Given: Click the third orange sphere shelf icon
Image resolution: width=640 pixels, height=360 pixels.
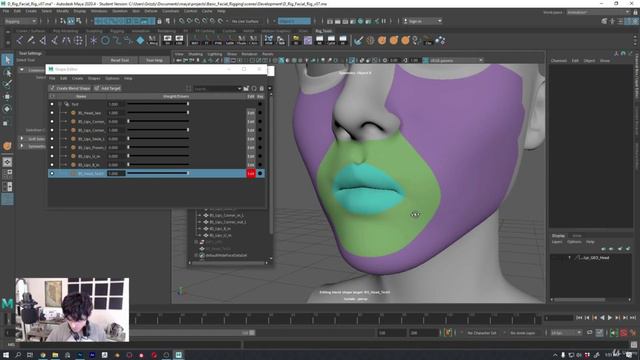Looking at the screenshot, I should tap(405, 40).
